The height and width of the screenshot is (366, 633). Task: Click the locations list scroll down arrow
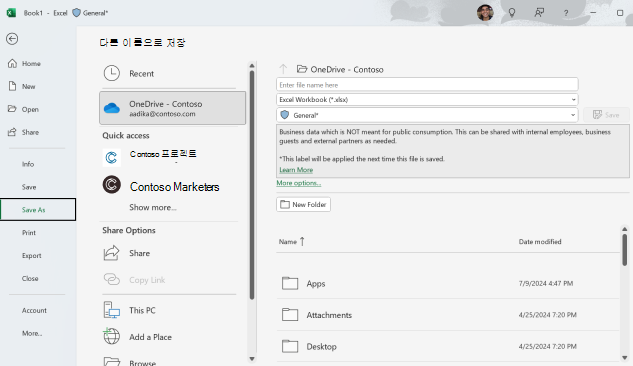pyautogui.click(x=252, y=359)
